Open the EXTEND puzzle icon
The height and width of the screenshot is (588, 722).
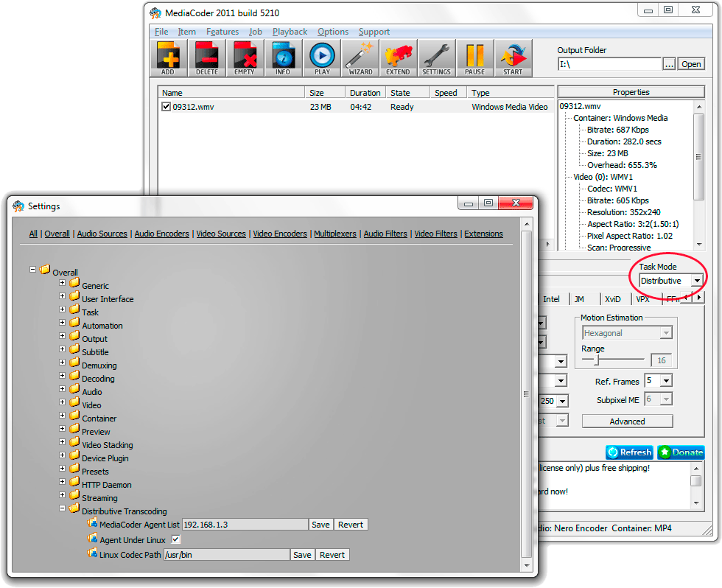399,57
